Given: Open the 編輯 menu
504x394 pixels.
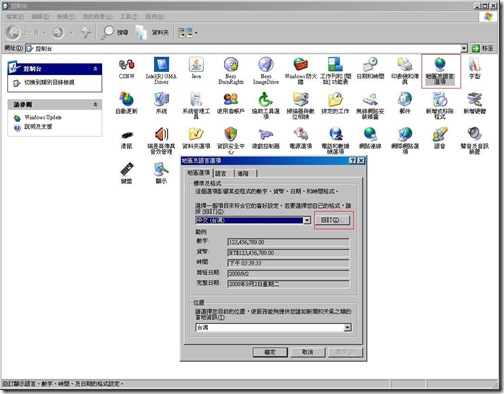Looking at the screenshot, I should [40, 16].
